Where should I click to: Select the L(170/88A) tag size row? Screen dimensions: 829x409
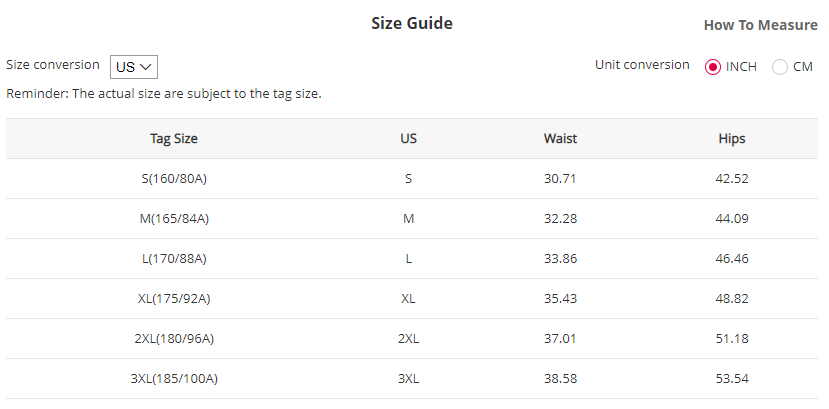pyautogui.click(x=181, y=259)
